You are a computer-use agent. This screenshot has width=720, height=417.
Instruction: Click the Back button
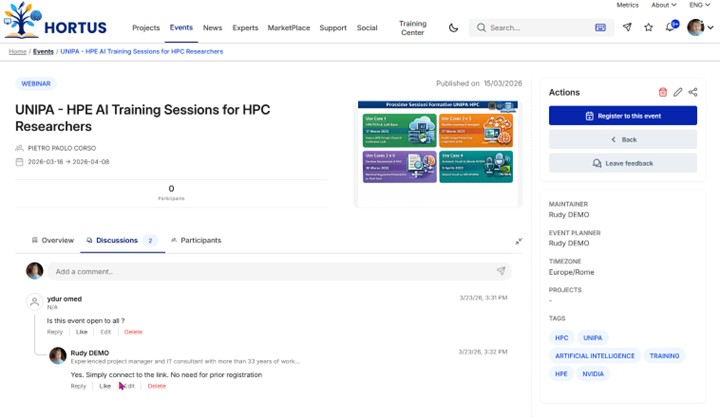pyautogui.click(x=623, y=139)
